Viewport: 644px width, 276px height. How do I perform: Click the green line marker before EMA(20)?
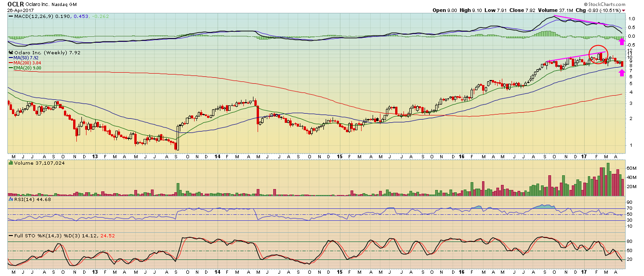coord(11,68)
